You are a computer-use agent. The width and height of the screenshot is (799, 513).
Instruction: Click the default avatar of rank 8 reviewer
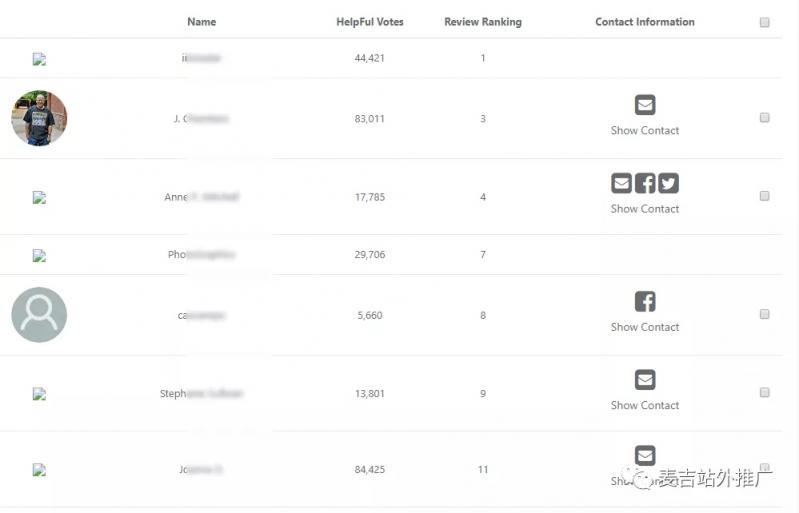[x=39, y=315]
